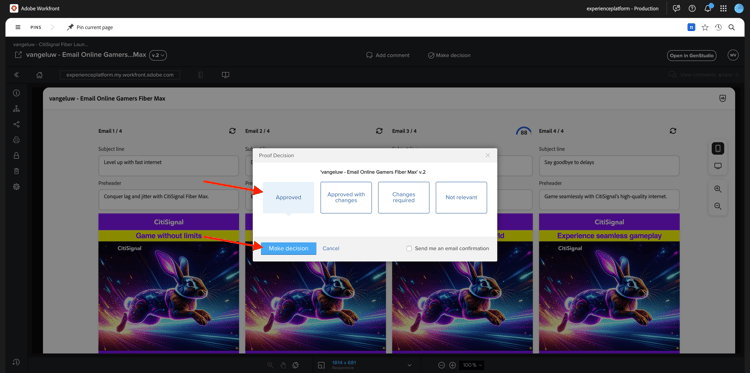The height and width of the screenshot is (373, 750).
Task: Open the recents clock icon
Action: coord(718,27)
